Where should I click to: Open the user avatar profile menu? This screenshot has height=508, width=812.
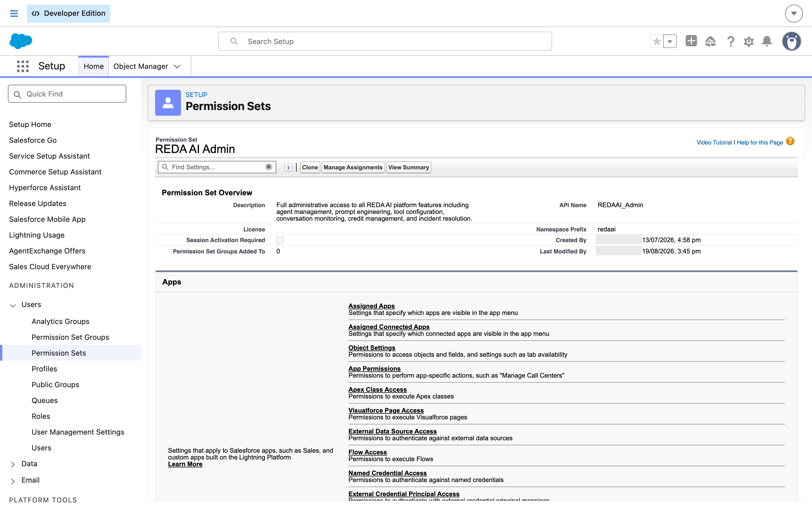coord(791,41)
